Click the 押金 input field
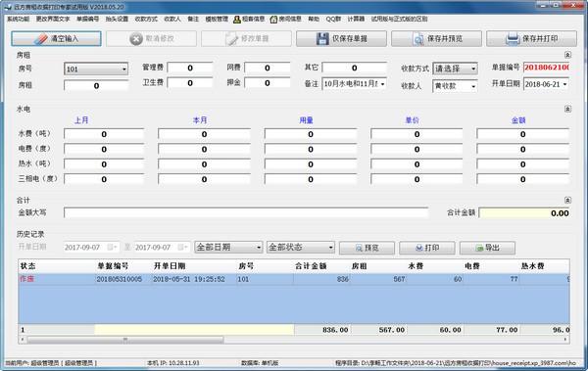 point(268,83)
